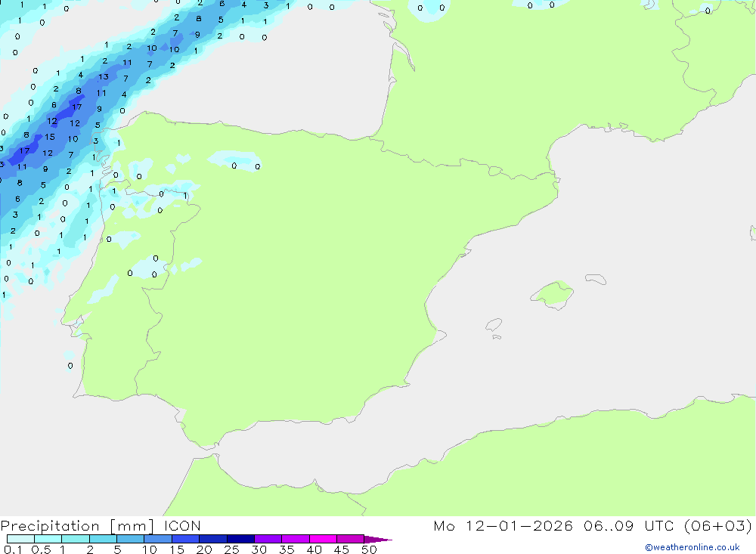Select the 25–30 mm navy legend box
Viewport: 756px width, 554px height.
click(240, 539)
